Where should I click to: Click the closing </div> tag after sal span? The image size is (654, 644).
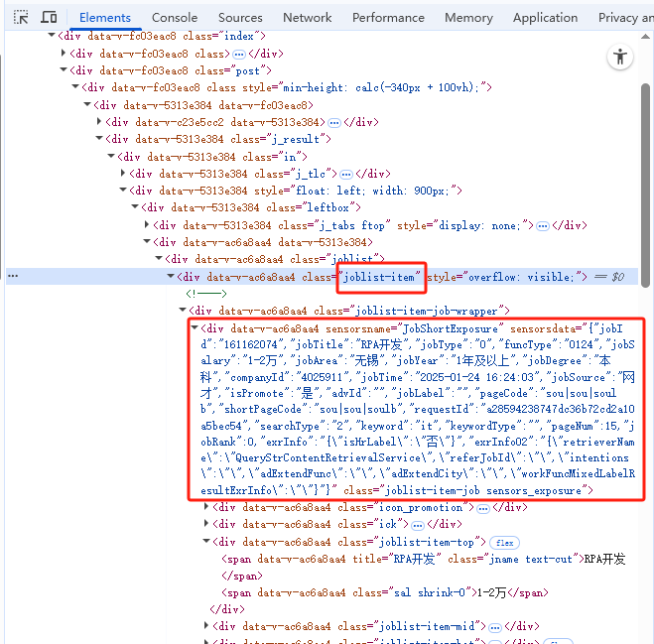pyautogui.click(x=227, y=609)
